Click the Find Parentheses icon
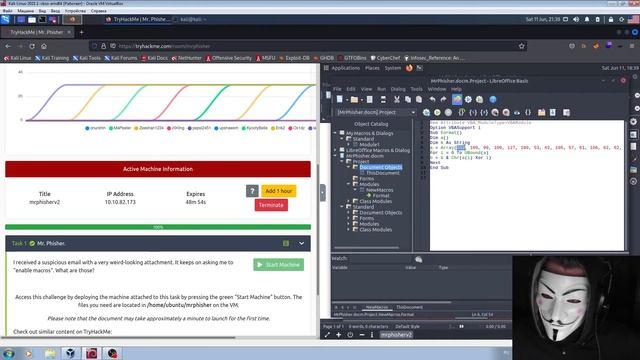The height and width of the screenshot is (360, 640). pos(528,112)
